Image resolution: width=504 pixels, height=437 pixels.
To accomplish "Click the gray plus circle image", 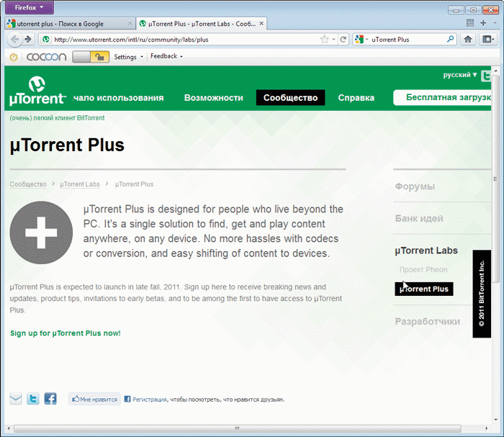I will coord(41,233).
